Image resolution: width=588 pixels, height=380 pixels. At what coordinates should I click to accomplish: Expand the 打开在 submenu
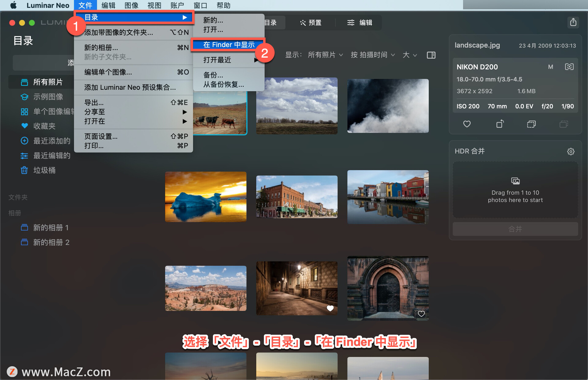134,121
